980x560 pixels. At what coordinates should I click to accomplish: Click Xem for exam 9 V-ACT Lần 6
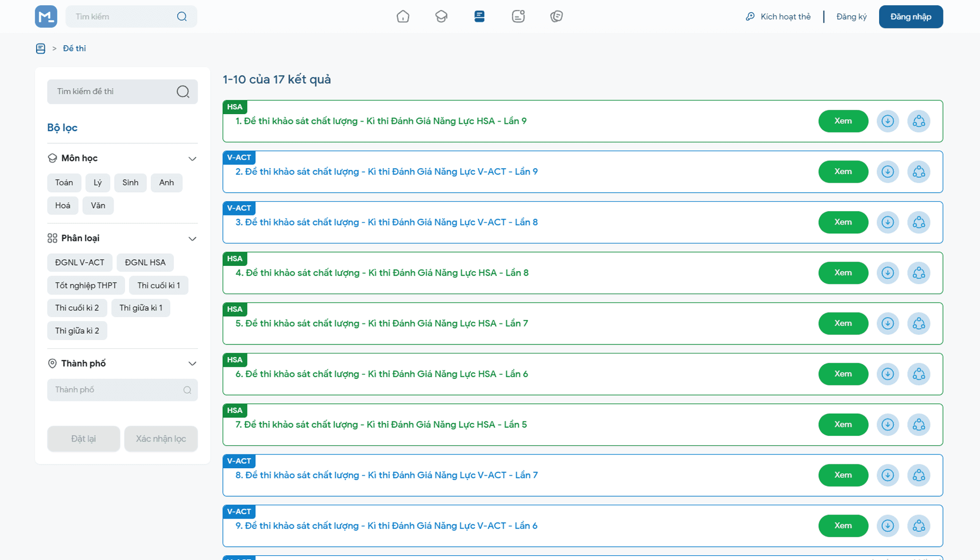pyautogui.click(x=843, y=526)
